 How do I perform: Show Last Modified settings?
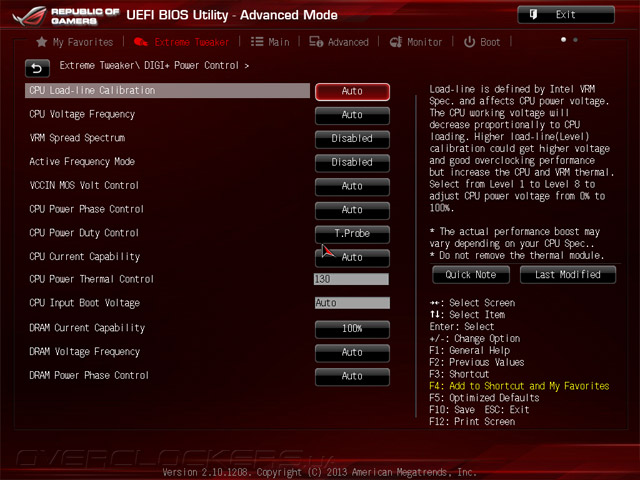coord(568,275)
